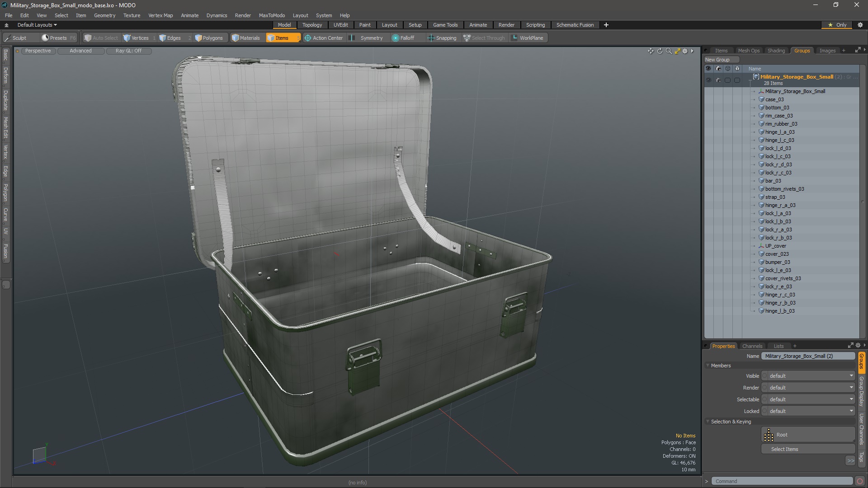
Task: Collapse the Selection & Keying section
Action: click(708, 422)
